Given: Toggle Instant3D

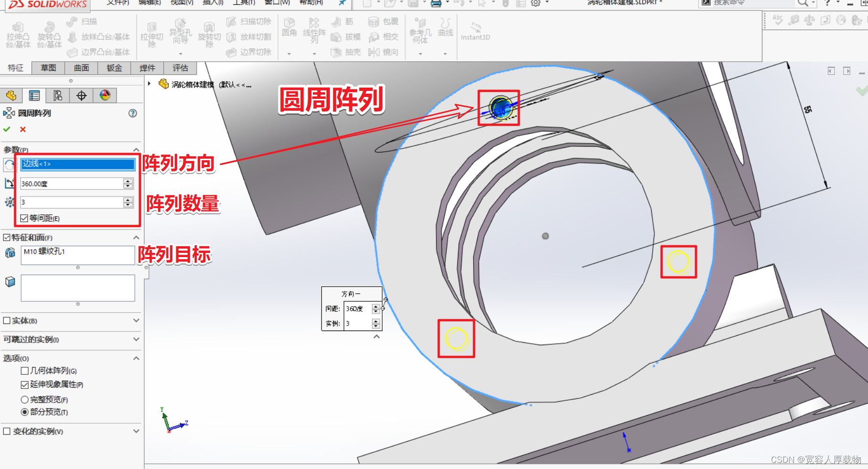Looking at the screenshot, I should tap(475, 32).
